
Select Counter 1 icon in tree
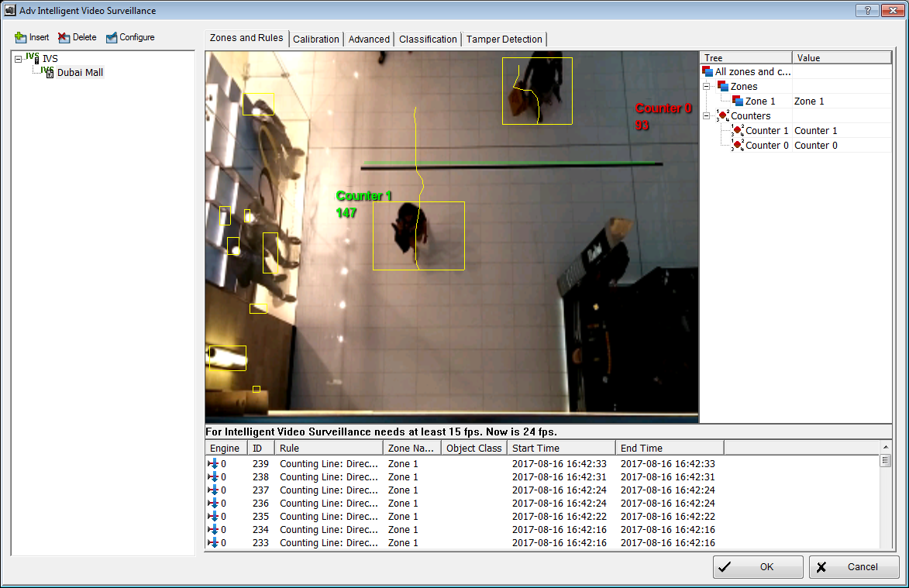tap(737, 131)
